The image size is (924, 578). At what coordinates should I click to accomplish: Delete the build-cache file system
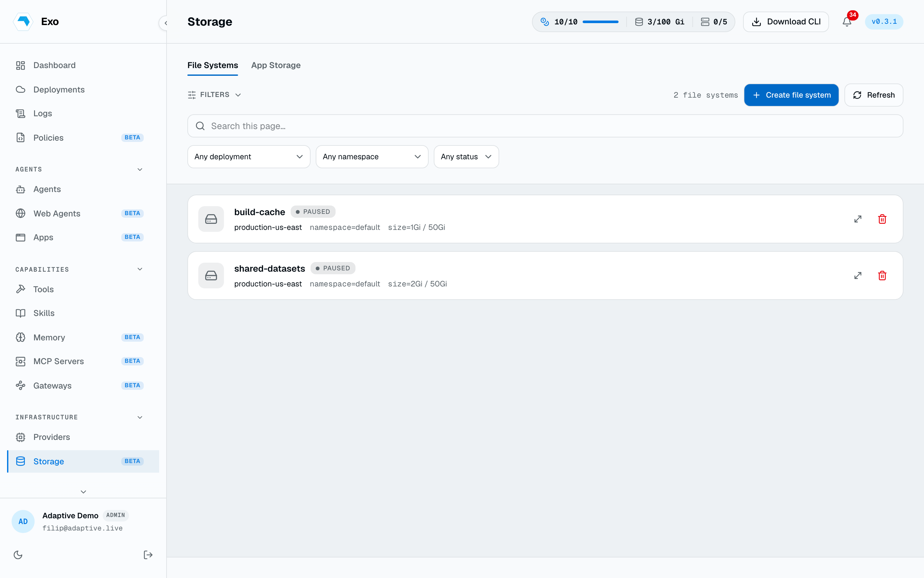click(882, 219)
